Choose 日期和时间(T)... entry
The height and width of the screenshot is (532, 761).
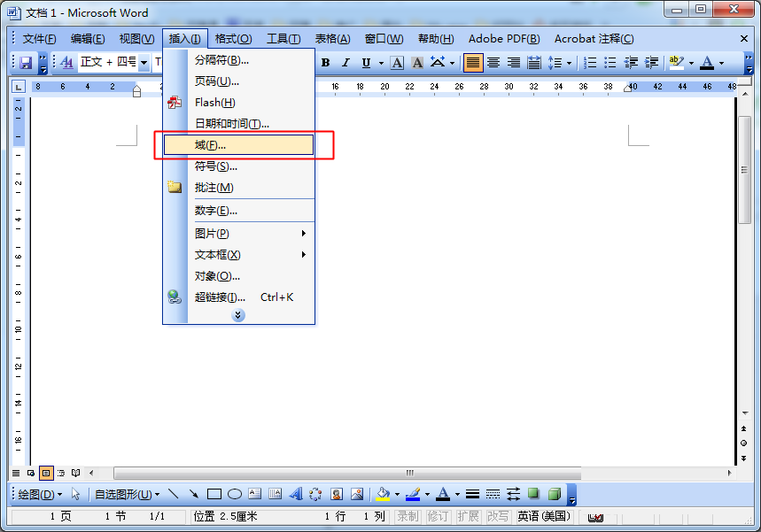pyautogui.click(x=239, y=124)
